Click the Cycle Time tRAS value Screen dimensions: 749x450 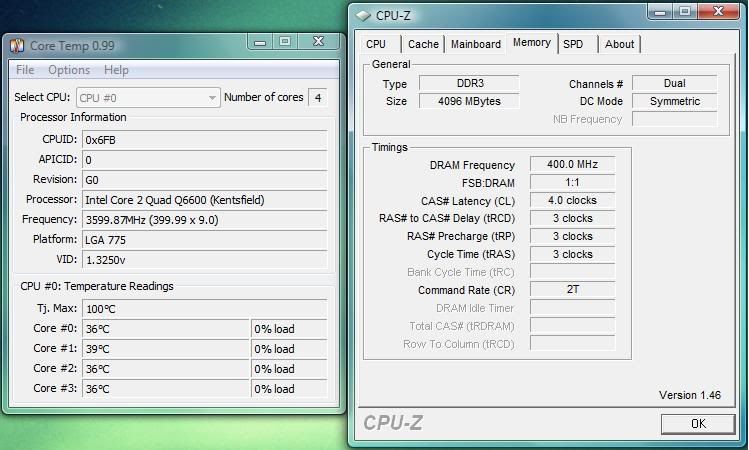(572, 254)
